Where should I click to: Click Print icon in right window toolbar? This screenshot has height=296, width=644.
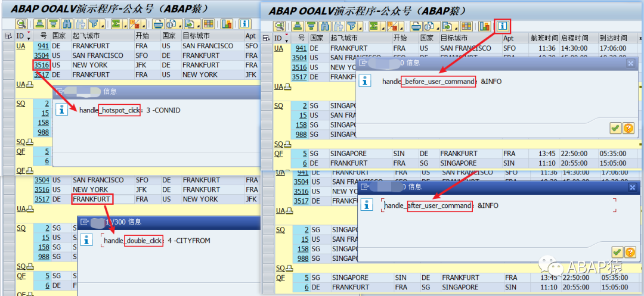416,26
